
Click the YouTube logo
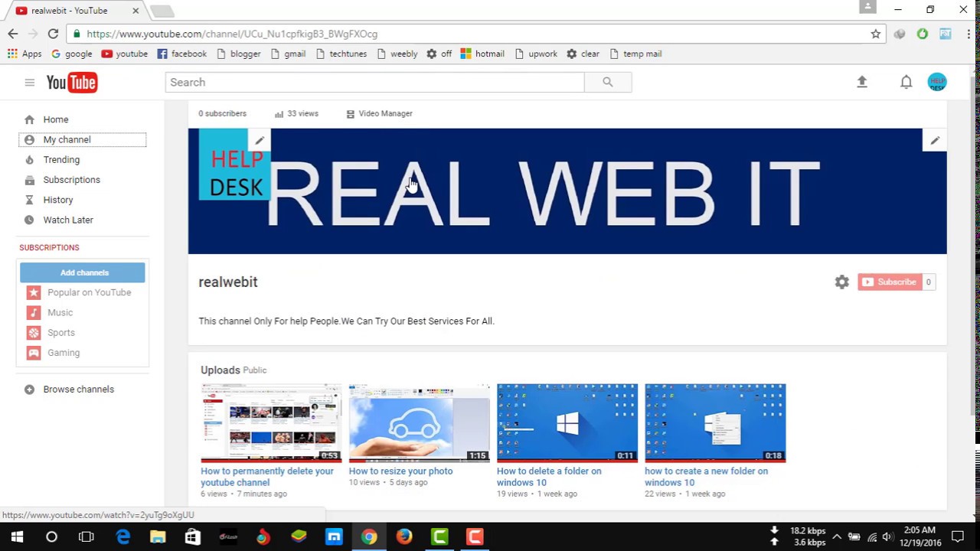tap(72, 83)
